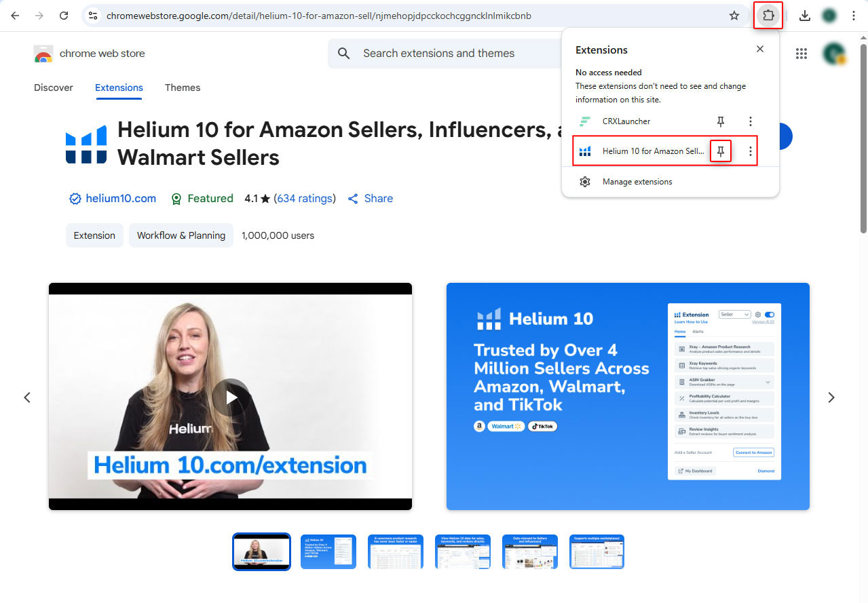The image size is (868, 603).
Task: Click the search extensions and themes field
Action: pos(445,54)
